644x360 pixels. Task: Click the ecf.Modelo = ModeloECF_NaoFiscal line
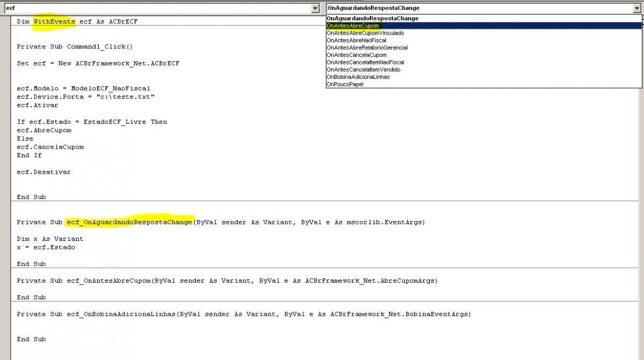click(84, 89)
